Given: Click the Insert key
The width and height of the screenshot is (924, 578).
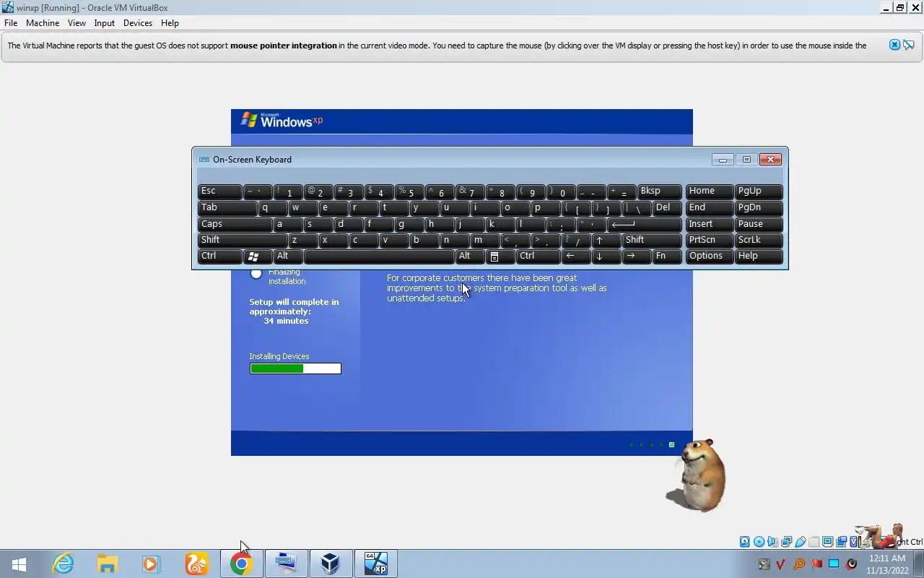Looking at the screenshot, I should pos(710,224).
